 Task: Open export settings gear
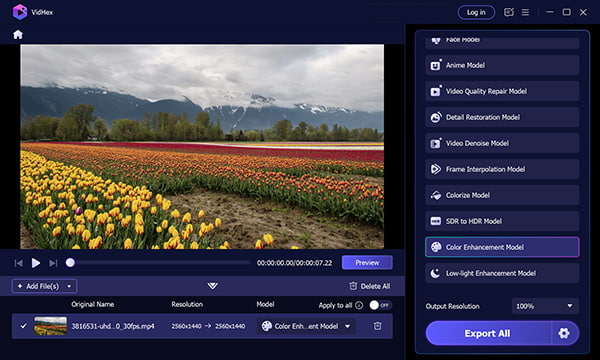click(x=564, y=334)
